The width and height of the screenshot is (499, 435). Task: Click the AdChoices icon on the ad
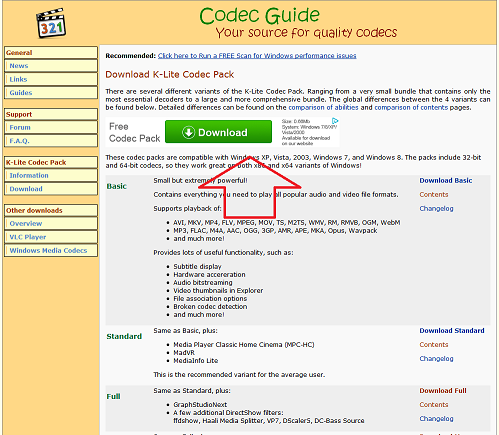click(x=335, y=121)
